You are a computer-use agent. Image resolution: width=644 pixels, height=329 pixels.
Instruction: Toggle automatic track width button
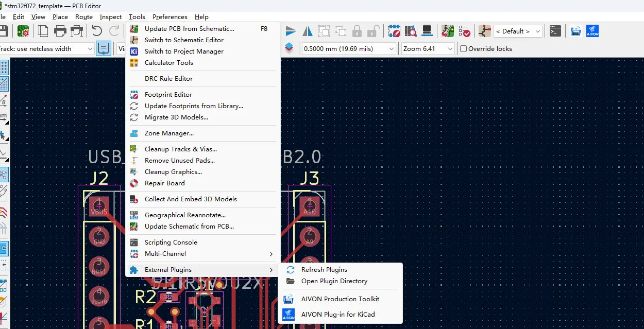104,48
